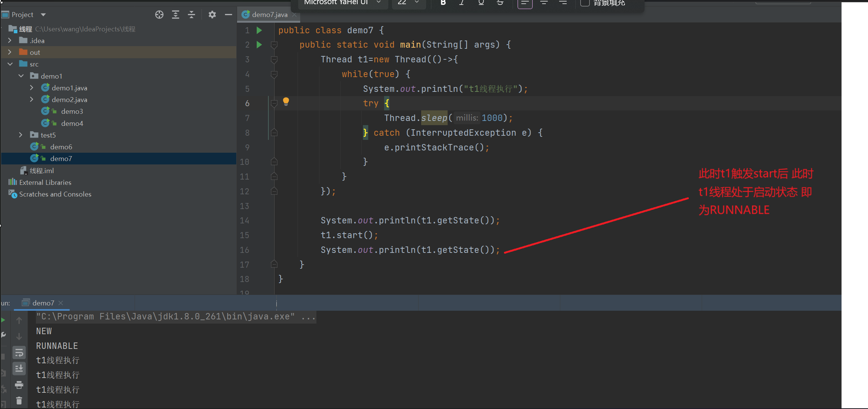Open Project panel settings gear
Viewport: 868px width, 409px height.
coord(212,15)
